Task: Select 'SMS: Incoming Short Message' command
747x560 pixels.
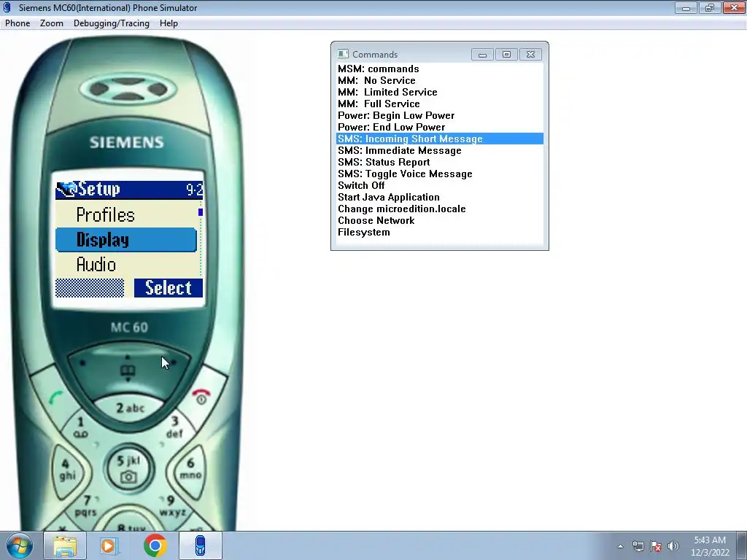Action: coord(440,139)
